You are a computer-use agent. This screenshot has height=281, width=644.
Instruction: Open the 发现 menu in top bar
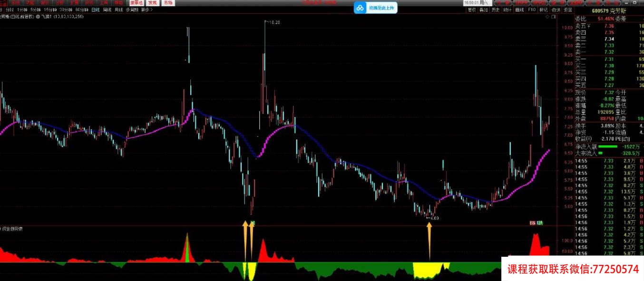point(152,2)
